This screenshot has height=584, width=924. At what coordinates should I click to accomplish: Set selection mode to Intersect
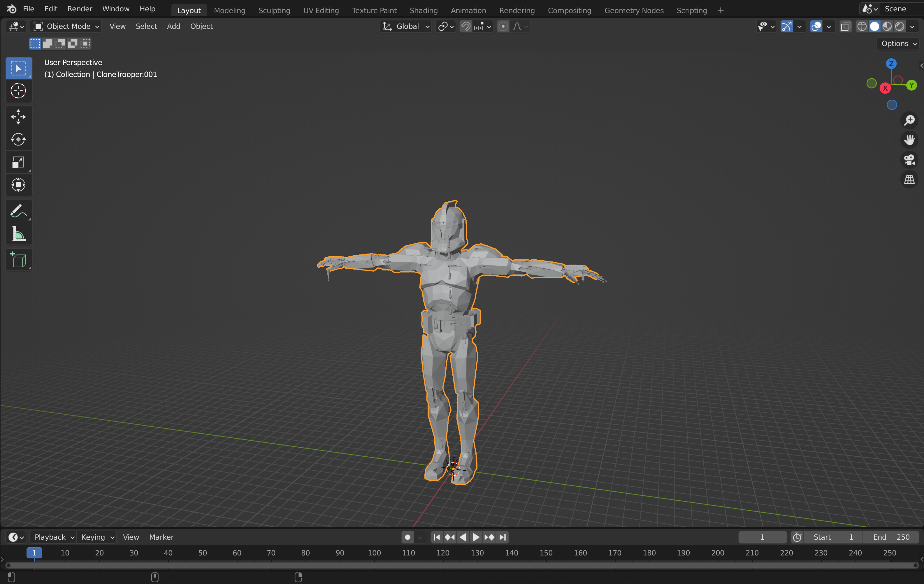pos(86,44)
